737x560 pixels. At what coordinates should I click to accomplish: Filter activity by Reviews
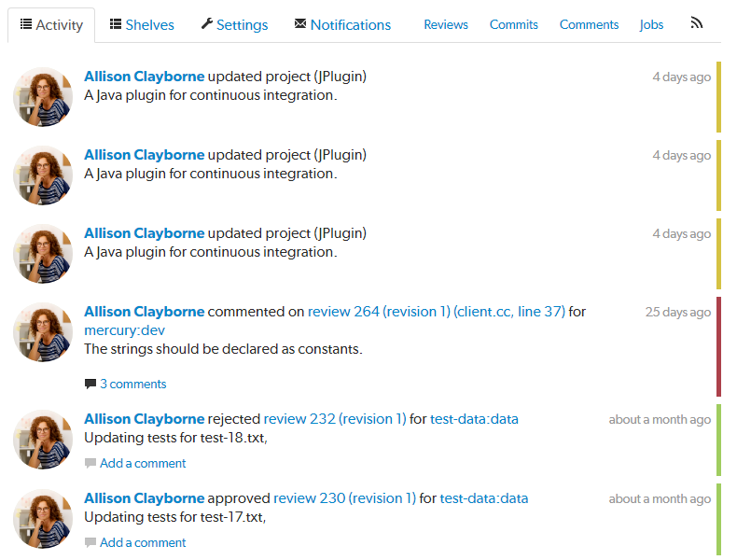(x=446, y=25)
